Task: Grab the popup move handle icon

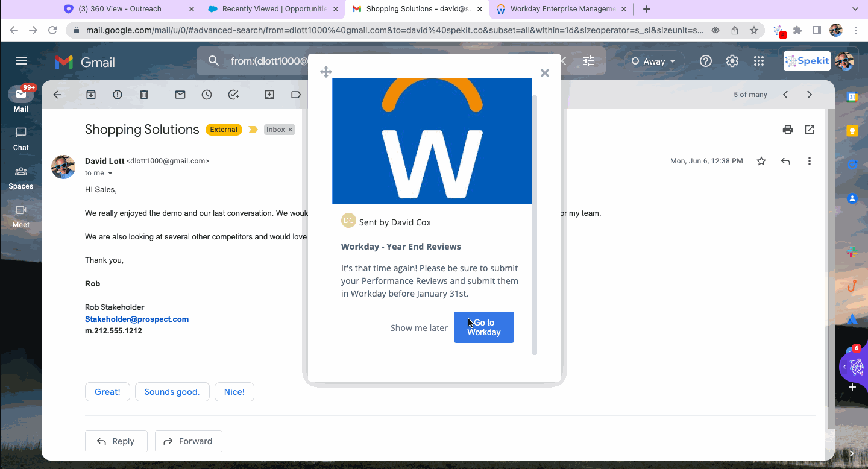Action: coord(326,72)
